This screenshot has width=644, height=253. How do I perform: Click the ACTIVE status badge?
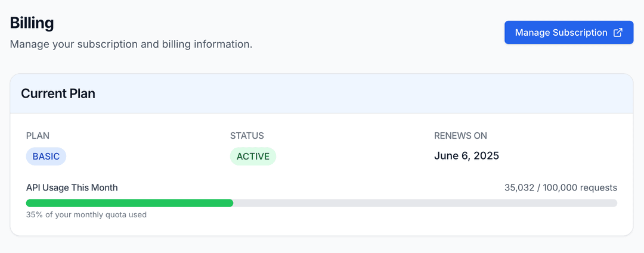(253, 157)
